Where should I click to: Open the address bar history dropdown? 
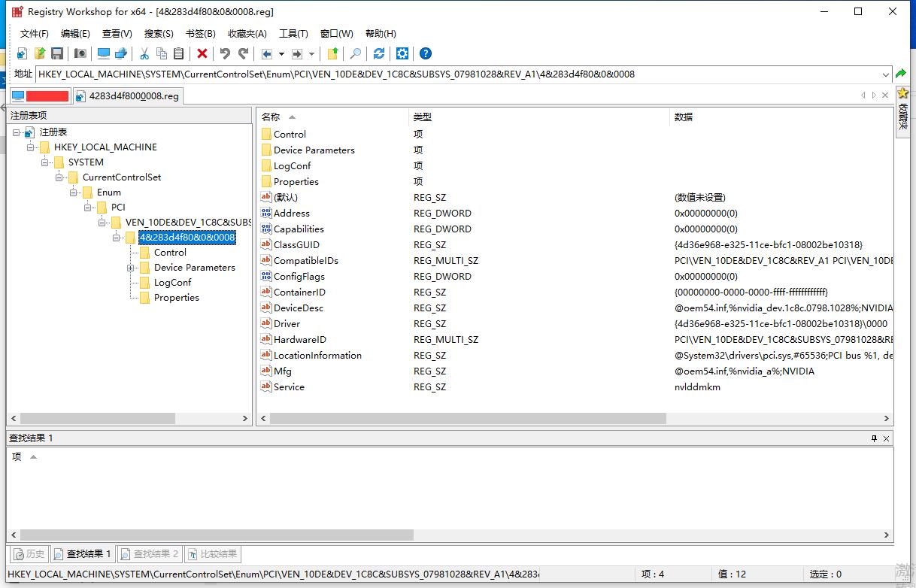tap(887, 74)
